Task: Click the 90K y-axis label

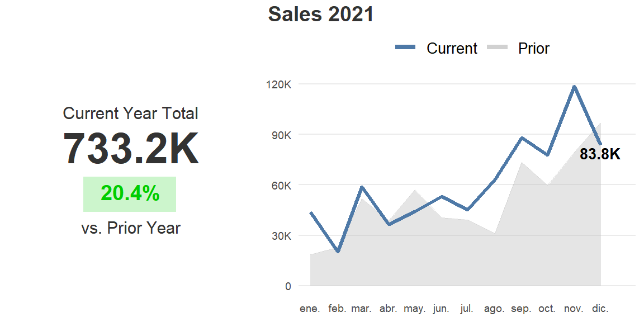Action: click(281, 135)
